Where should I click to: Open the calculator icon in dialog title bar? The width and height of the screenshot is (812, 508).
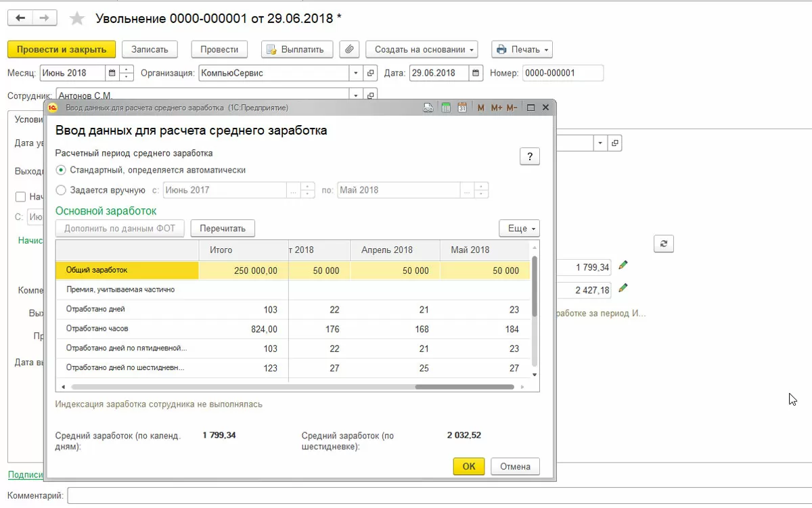[446, 108]
